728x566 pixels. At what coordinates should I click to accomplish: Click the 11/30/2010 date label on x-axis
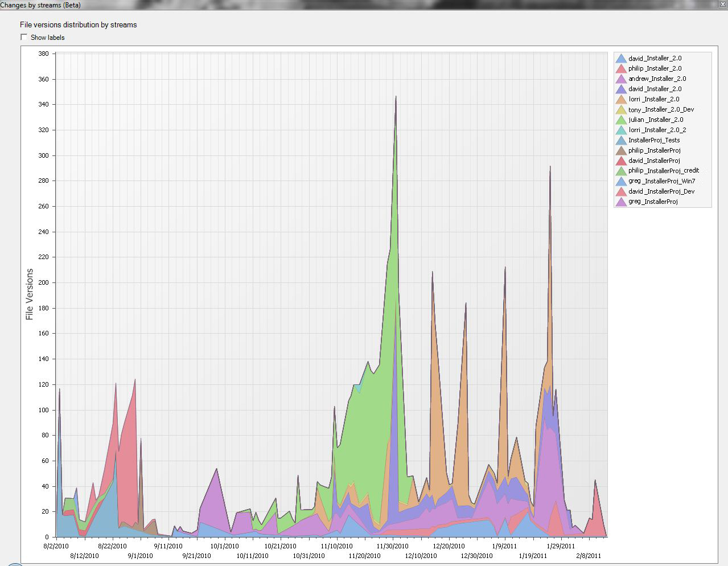pos(392,546)
